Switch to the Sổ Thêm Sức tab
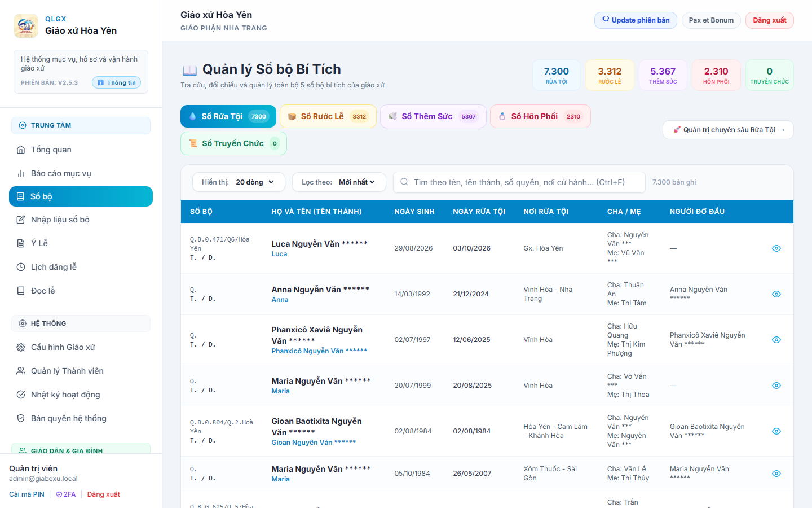812x508 pixels. pos(433,116)
